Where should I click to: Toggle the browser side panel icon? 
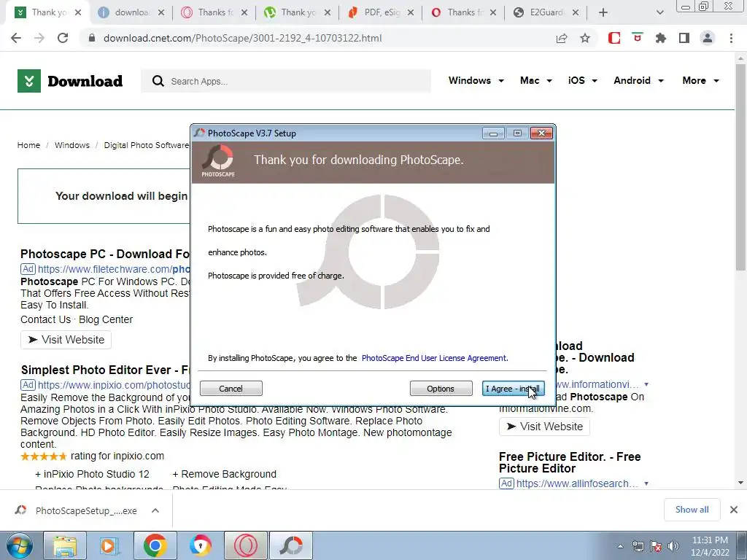pyautogui.click(x=684, y=38)
